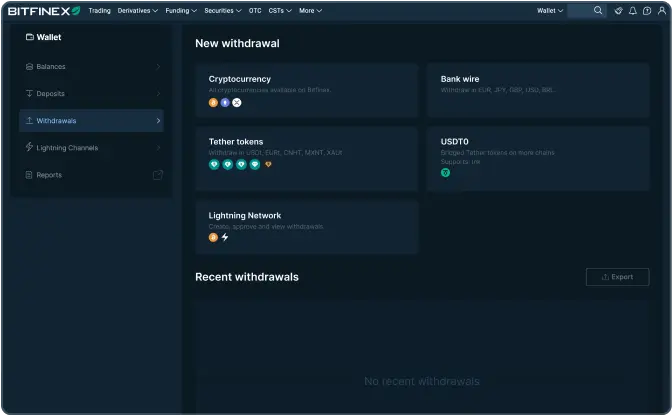Expand the Withdrawals chevron
Image resolution: width=672 pixels, height=415 pixels.
158,120
